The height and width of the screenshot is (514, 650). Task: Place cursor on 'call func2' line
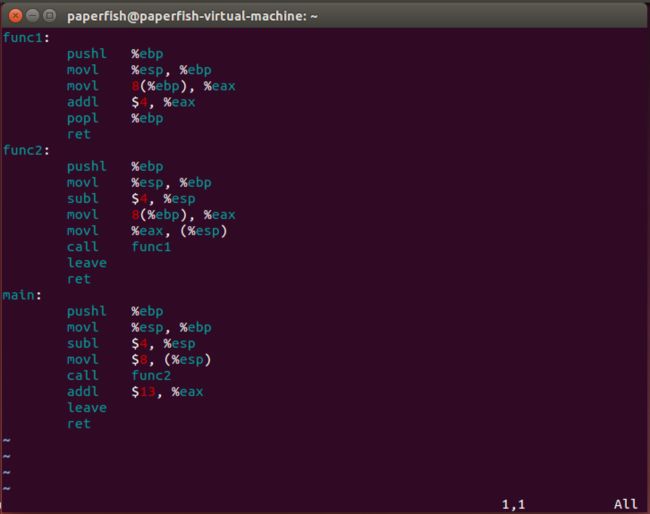click(119, 376)
